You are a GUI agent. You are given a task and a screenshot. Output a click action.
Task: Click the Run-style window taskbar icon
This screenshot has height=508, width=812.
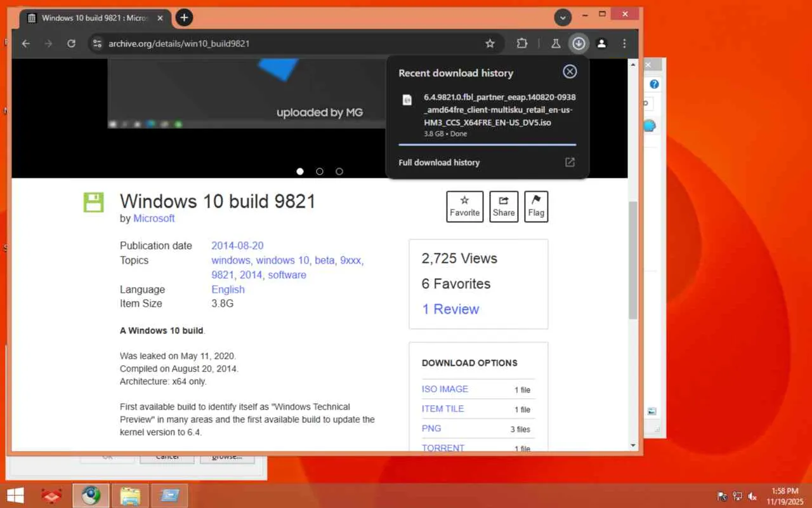point(169,496)
